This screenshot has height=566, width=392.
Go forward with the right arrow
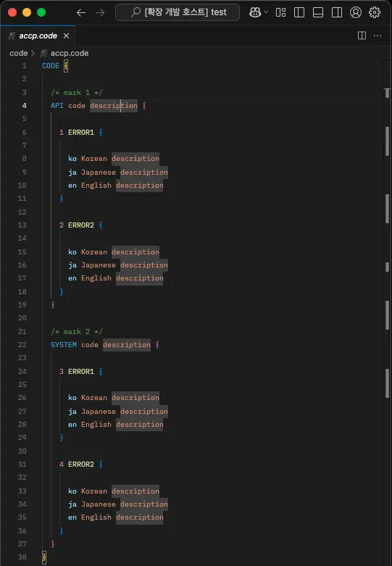click(x=100, y=12)
